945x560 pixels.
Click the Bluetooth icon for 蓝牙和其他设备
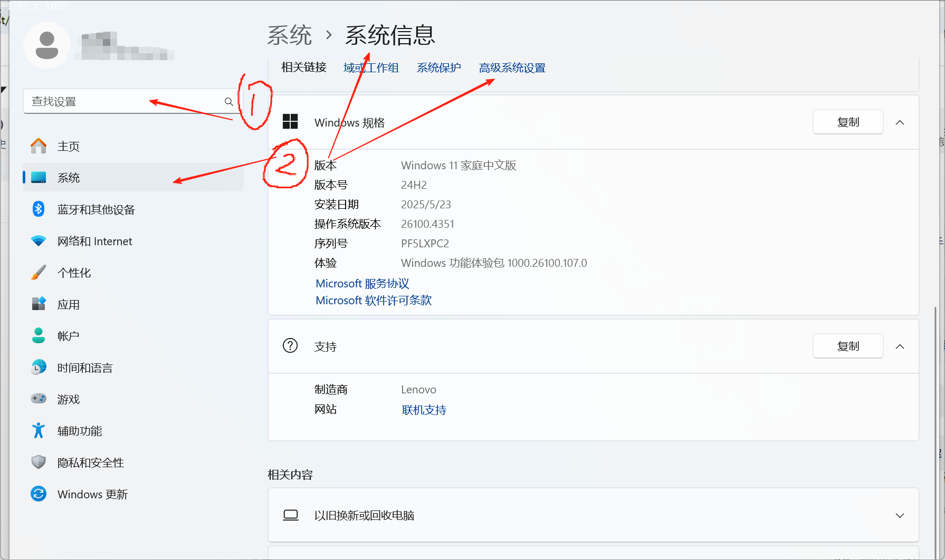pyautogui.click(x=39, y=209)
